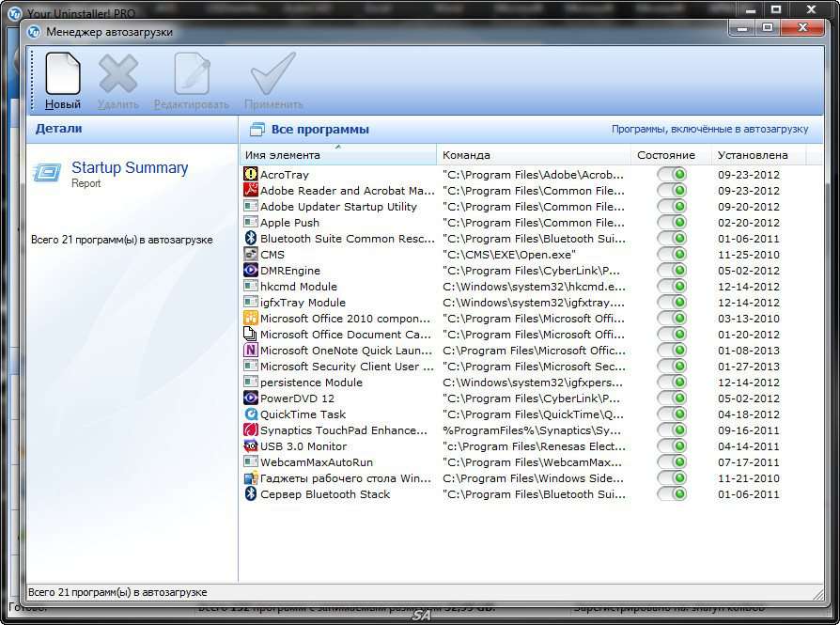Sort by Состояние column header
Viewport: 840px width, 625px height.
(x=666, y=155)
